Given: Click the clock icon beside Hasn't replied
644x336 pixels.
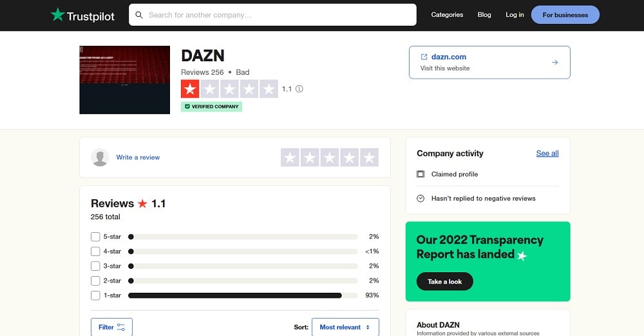Looking at the screenshot, I should [421, 198].
